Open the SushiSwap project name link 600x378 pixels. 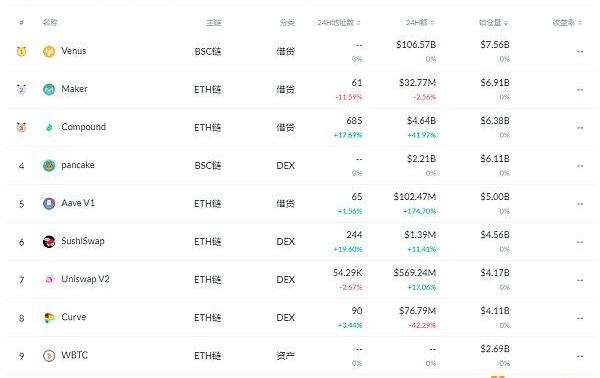click(83, 241)
